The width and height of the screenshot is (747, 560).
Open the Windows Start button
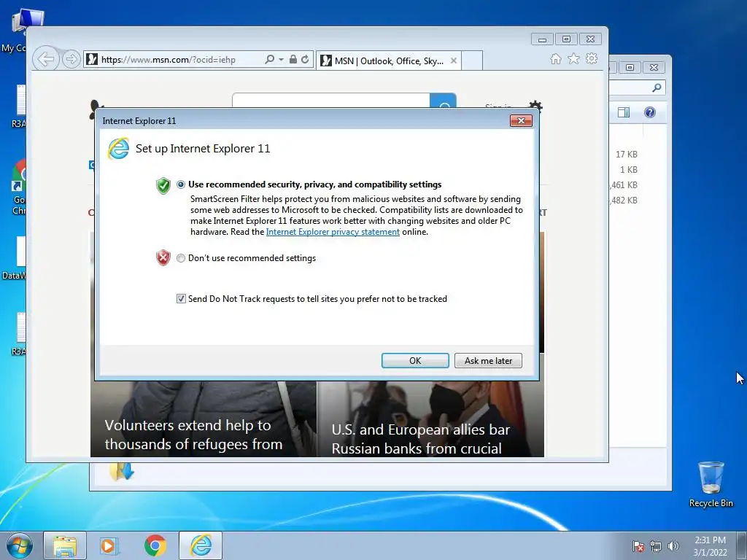pyautogui.click(x=20, y=545)
